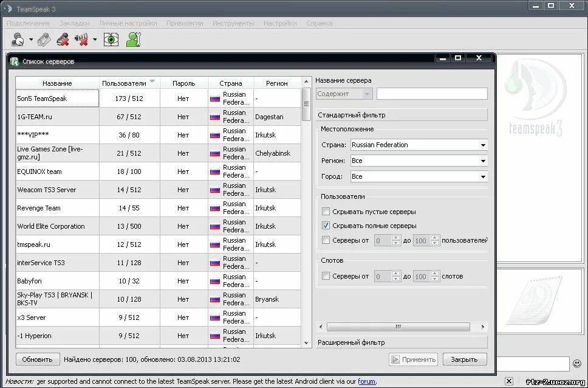Select the tmspeak.ru server

pyautogui.click(x=159, y=244)
